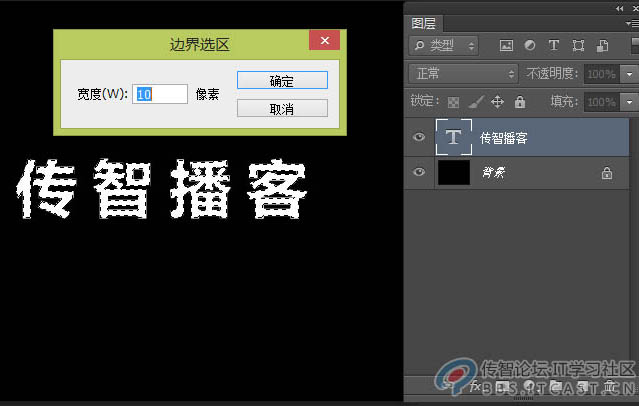Viewport: 639px width, 406px height.
Task: Open the Layers panel flyout menu
Action: pyautogui.click(x=632, y=24)
